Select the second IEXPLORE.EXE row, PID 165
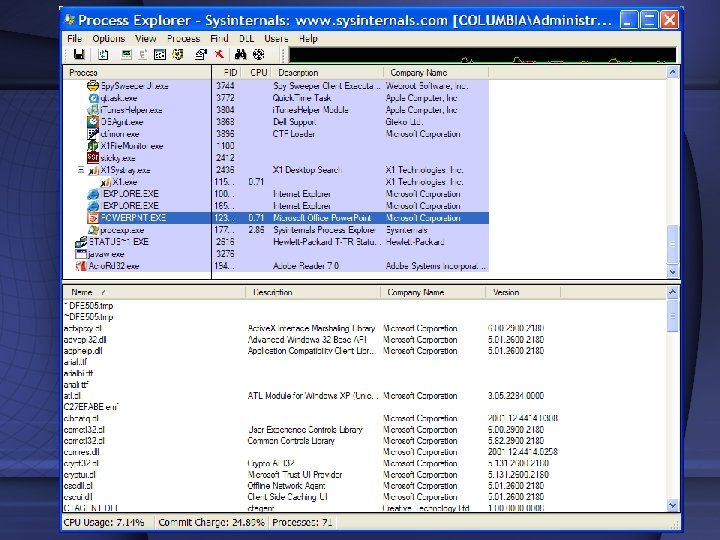The image size is (720, 540). pos(276,206)
